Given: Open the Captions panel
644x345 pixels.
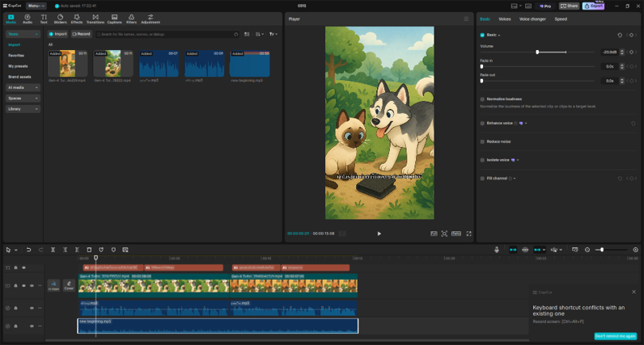Looking at the screenshot, I should click(x=115, y=19).
